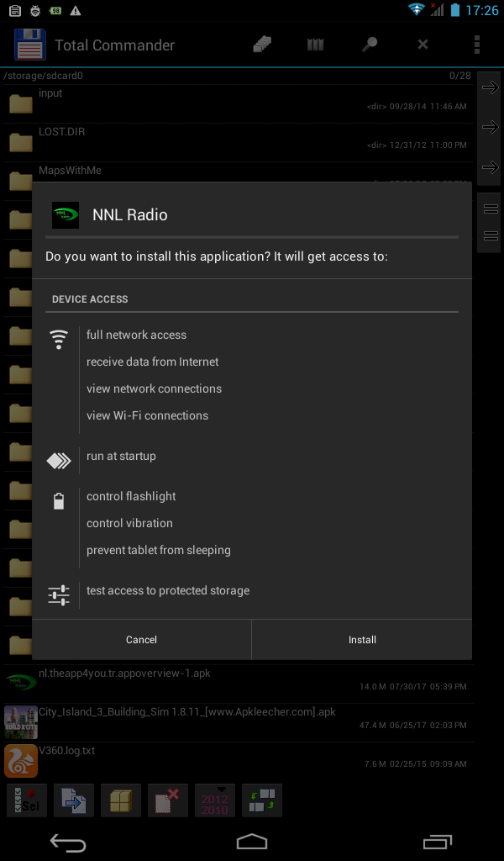Tap the middle arrow in the side panel
504x861 pixels.
490,127
